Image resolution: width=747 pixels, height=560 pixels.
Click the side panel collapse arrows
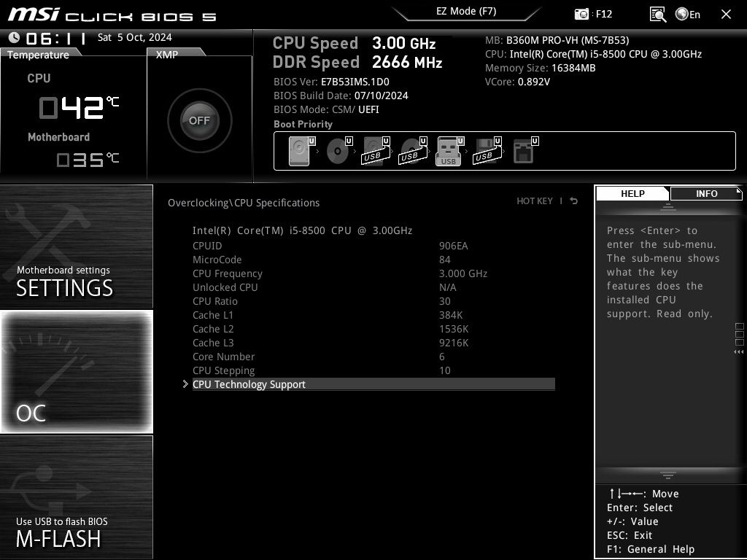pyautogui.click(x=738, y=352)
